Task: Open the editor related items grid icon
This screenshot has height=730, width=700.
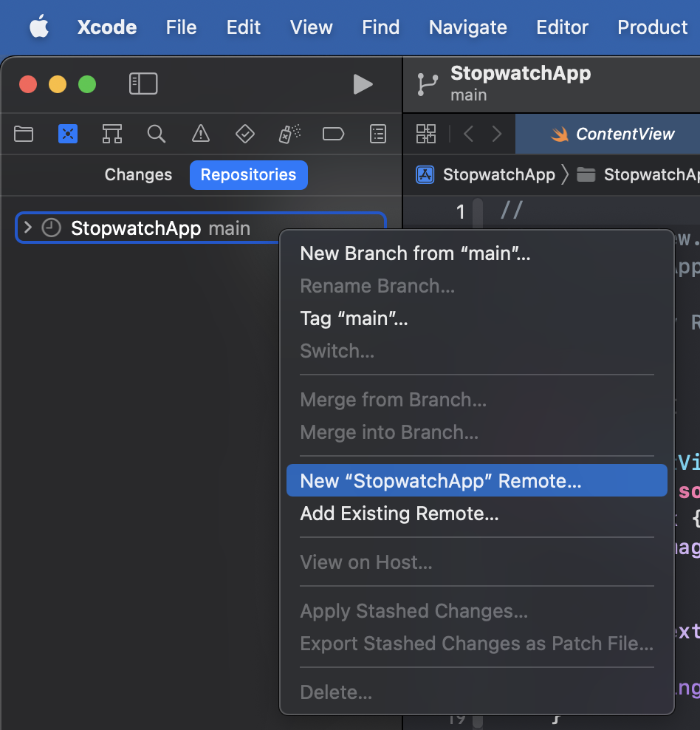Action: 426,134
